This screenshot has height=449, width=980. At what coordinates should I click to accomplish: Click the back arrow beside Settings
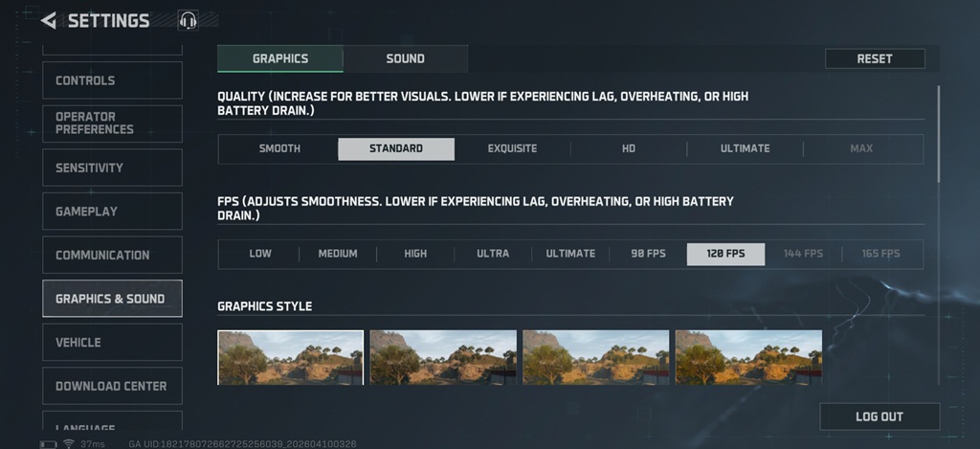point(49,20)
